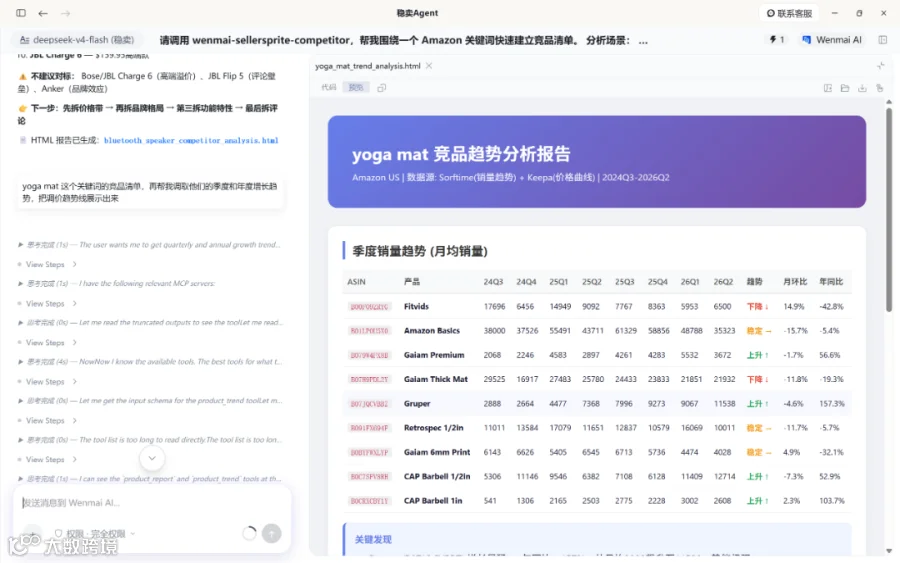The width and height of the screenshot is (900, 563).
Task: Click the folder icon in preview toolbar
Action: (845, 88)
